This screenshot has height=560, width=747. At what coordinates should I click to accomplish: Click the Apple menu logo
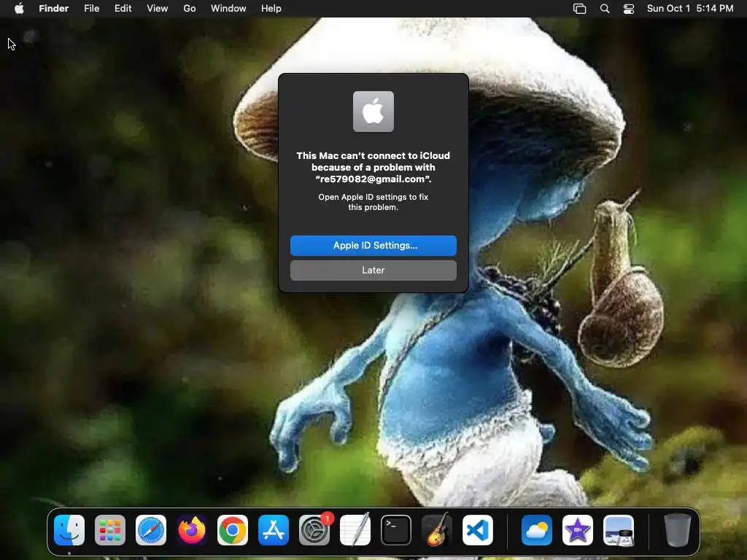click(19, 9)
